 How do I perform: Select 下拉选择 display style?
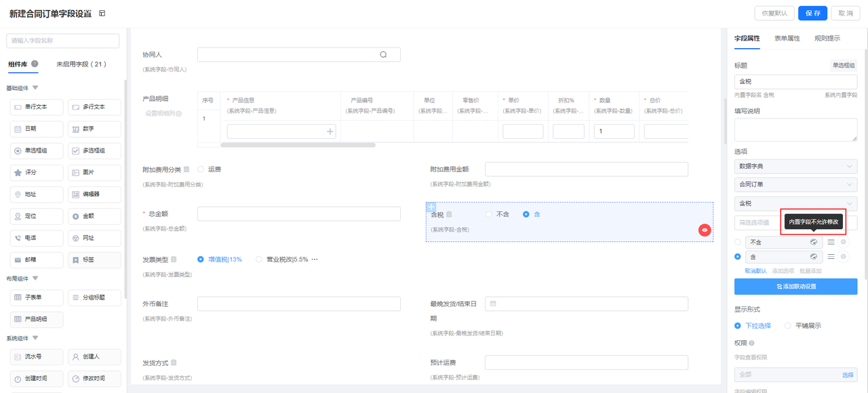point(738,325)
